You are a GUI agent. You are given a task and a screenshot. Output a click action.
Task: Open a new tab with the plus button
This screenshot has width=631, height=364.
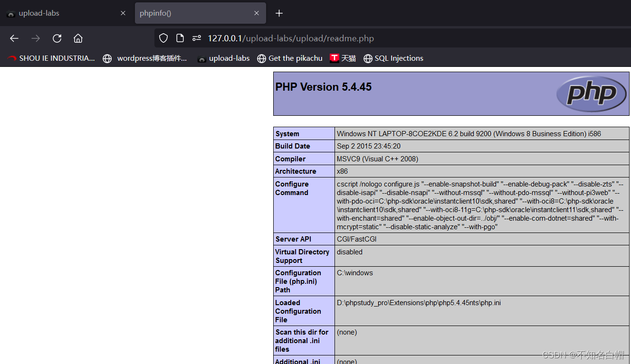(279, 13)
